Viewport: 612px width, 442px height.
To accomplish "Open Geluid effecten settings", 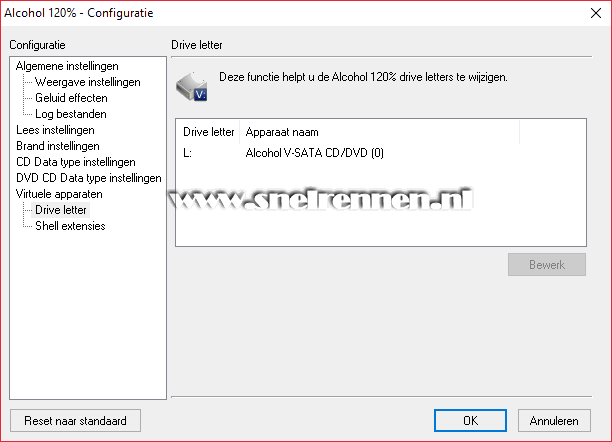I will click(71, 98).
